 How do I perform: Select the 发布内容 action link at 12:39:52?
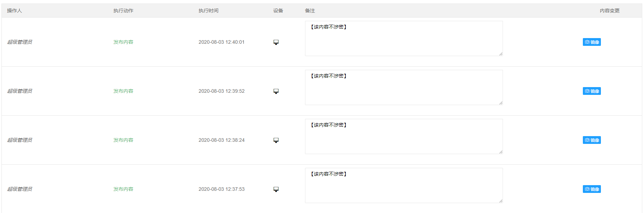point(123,91)
